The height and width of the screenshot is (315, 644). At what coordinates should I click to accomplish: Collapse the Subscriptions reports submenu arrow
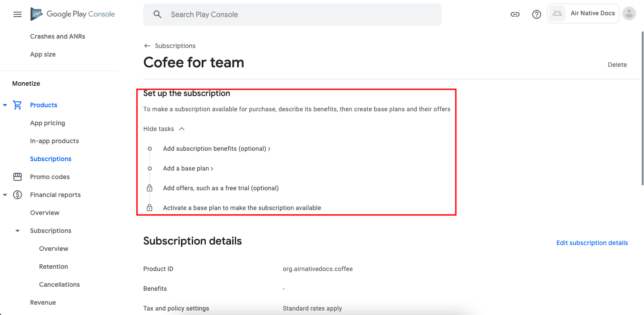18,231
